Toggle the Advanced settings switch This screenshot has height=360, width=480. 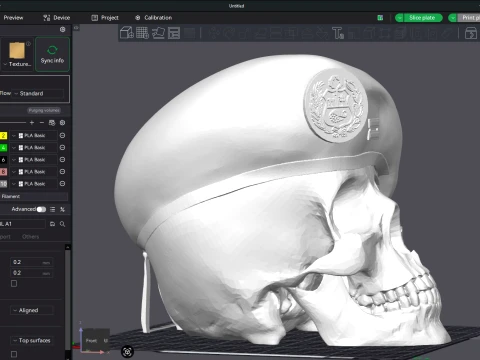pyautogui.click(x=41, y=209)
